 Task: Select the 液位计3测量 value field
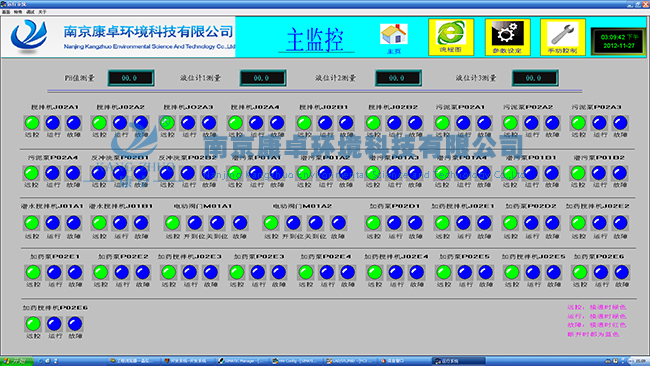[x=535, y=78]
